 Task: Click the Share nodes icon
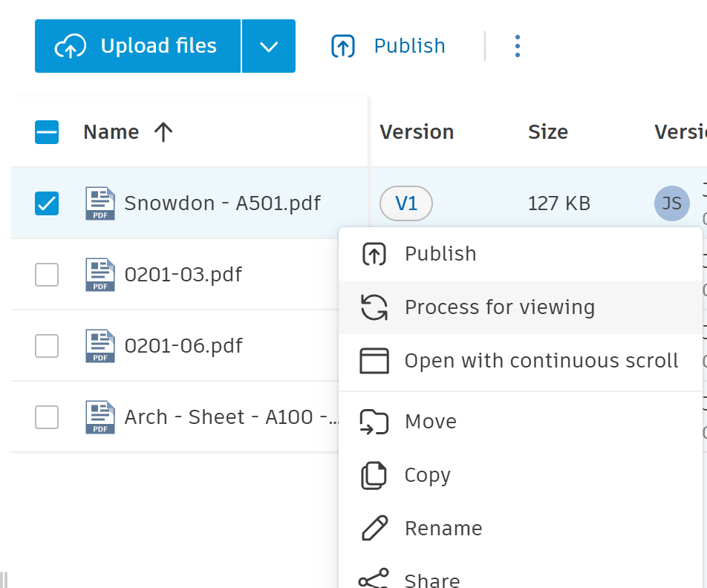pyautogui.click(x=374, y=579)
